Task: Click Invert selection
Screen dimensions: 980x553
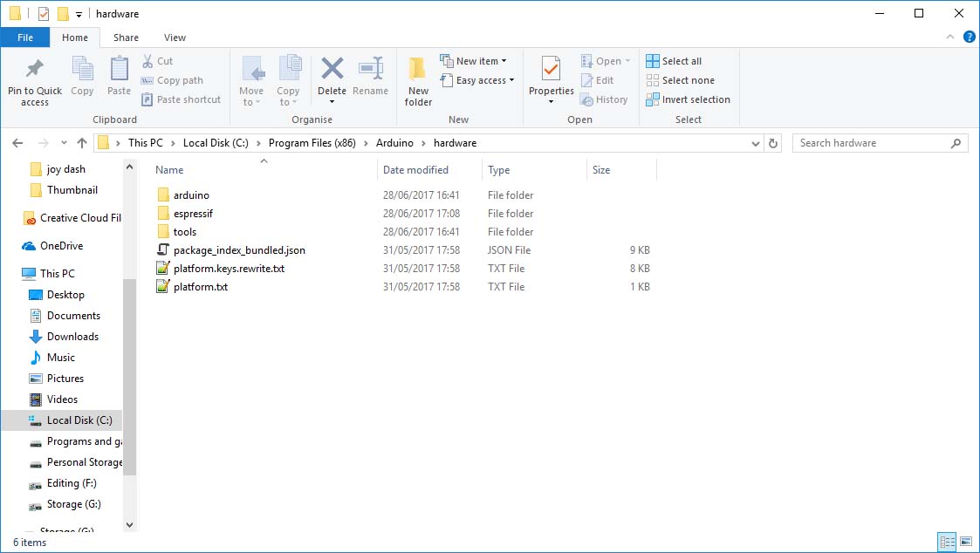Action: [x=689, y=99]
